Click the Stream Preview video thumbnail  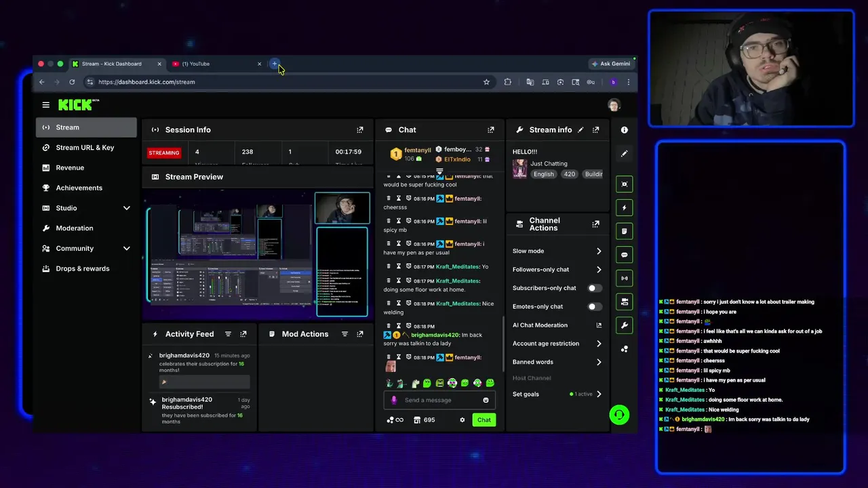pos(258,254)
